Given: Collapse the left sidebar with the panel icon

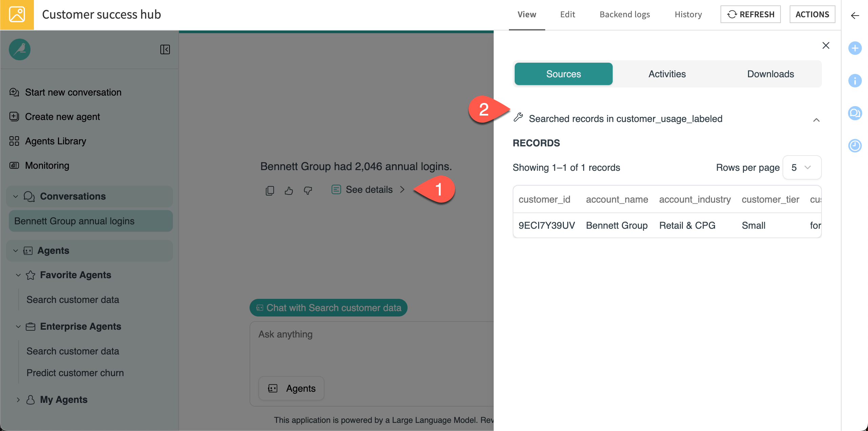Looking at the screenshot, I should [x=165, y=49].
